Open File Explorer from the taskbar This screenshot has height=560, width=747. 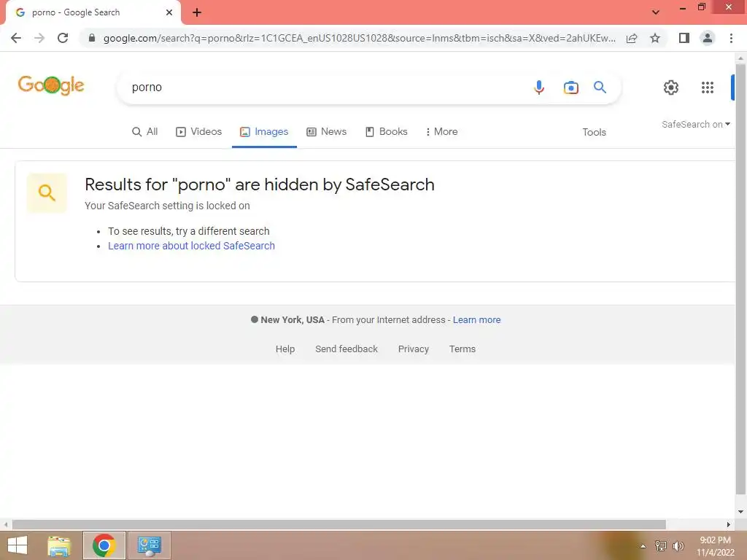point(59,545)
